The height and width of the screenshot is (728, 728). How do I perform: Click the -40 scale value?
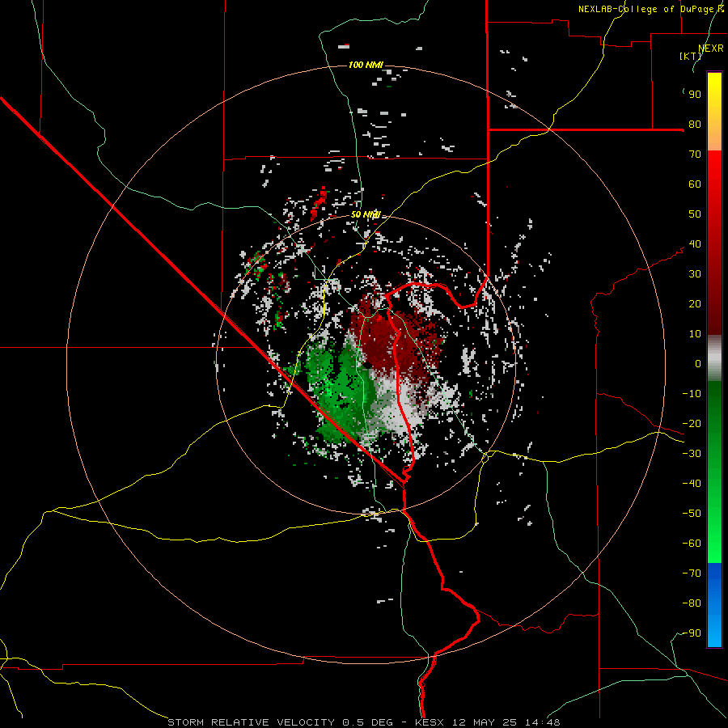pyautogui.click(x=692, y=484)
